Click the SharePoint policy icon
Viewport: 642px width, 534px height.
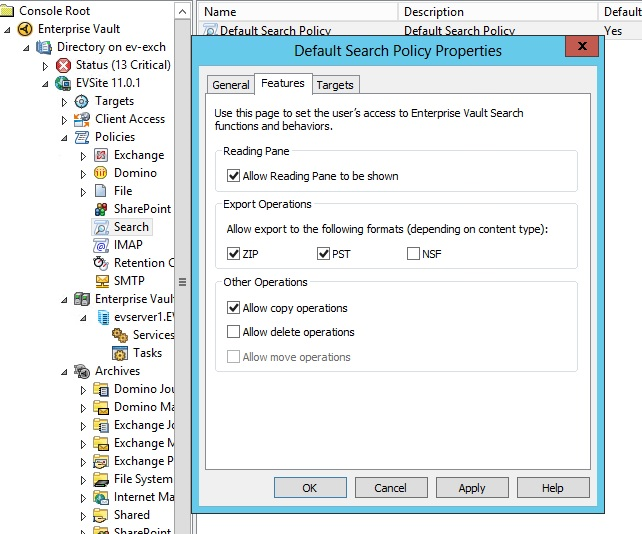coord(101,209)
